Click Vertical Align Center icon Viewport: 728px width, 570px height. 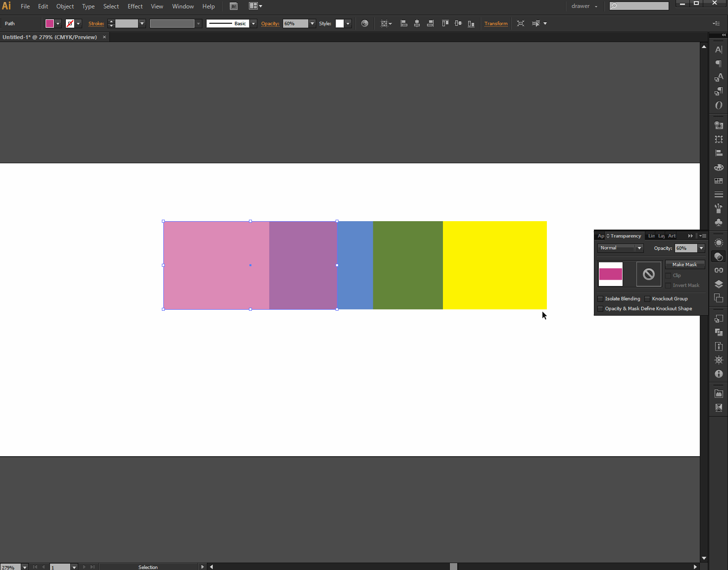point(458,23)
